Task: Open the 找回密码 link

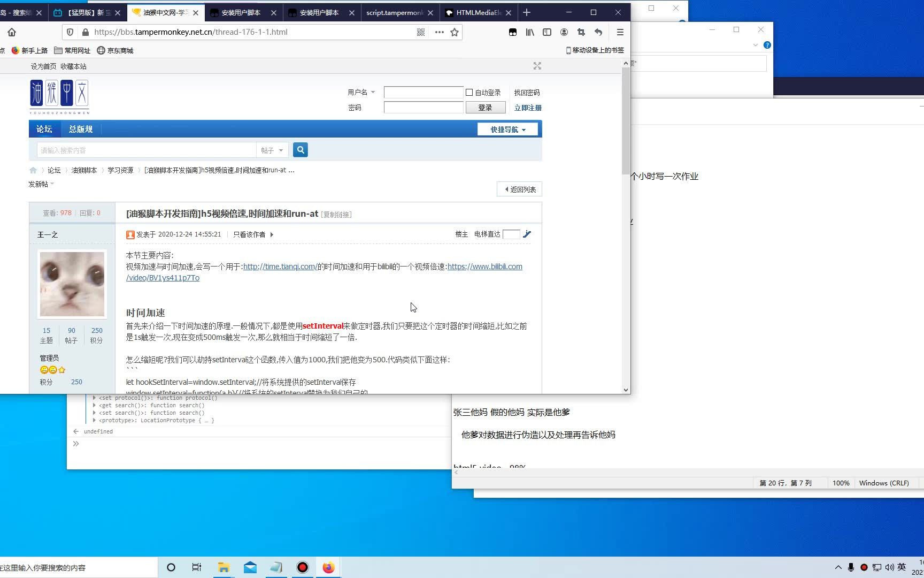Action: 527,93
